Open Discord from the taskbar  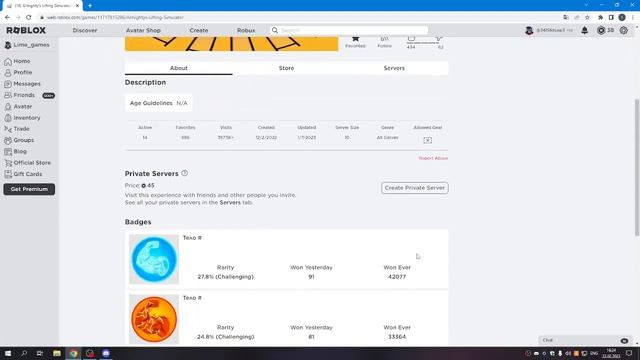[106, 353]
